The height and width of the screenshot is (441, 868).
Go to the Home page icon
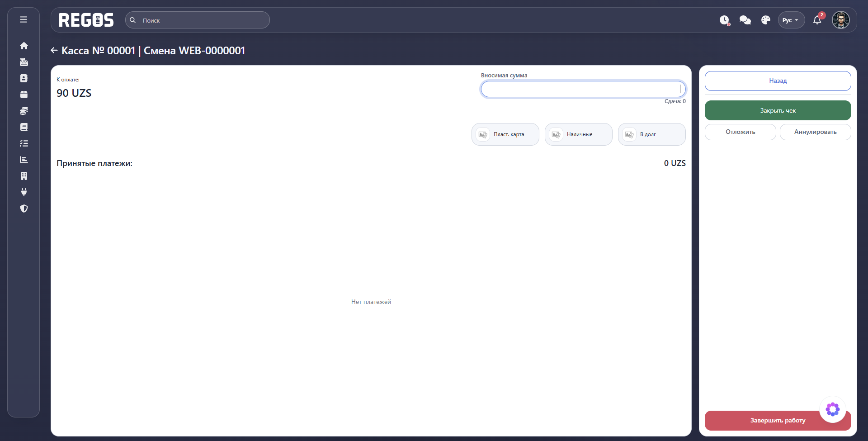[x=24, y=46]
